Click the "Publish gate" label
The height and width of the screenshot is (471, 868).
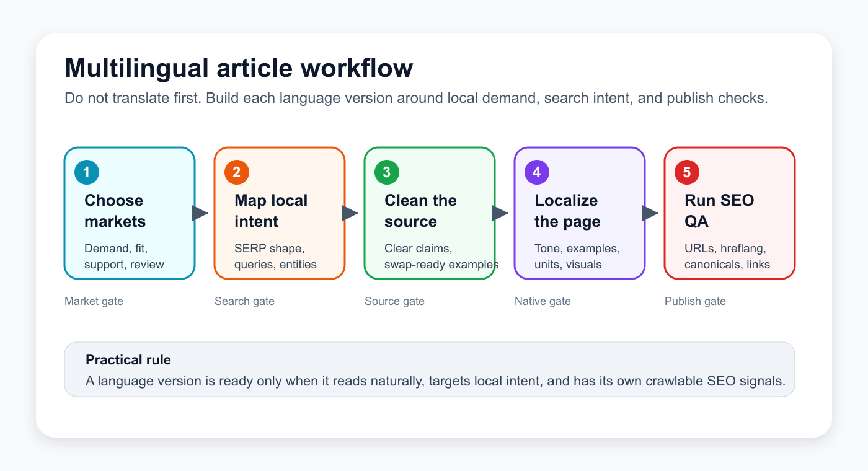tap(695, 301)
